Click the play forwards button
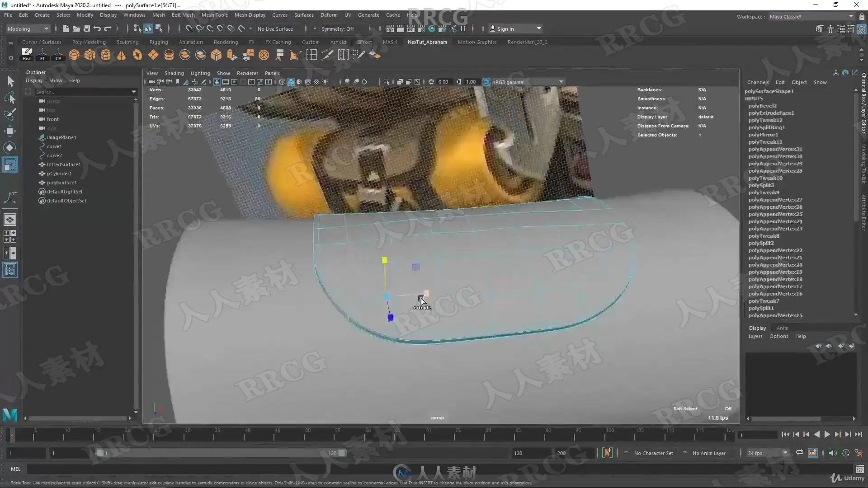Image resolution: width=868 pixels, height=488 pixels. click(827, 434)
